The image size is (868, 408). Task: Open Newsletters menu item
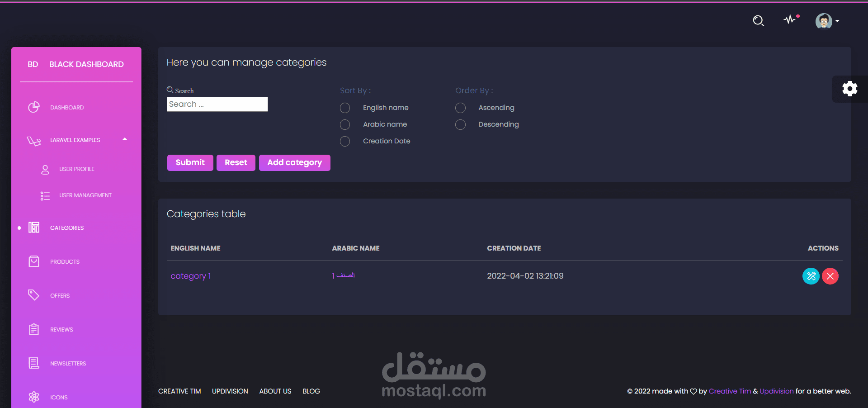pyautogui.click(x=68, y=364)
